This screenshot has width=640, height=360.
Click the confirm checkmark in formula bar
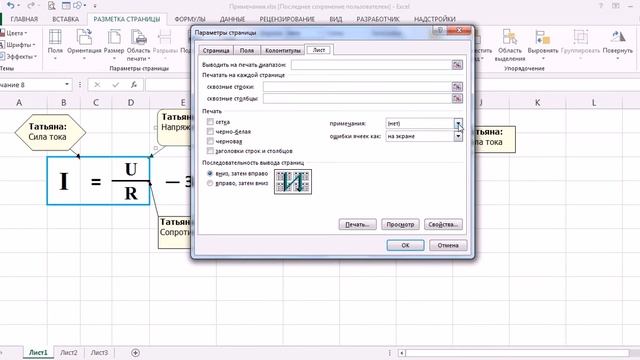click(116, 85)
